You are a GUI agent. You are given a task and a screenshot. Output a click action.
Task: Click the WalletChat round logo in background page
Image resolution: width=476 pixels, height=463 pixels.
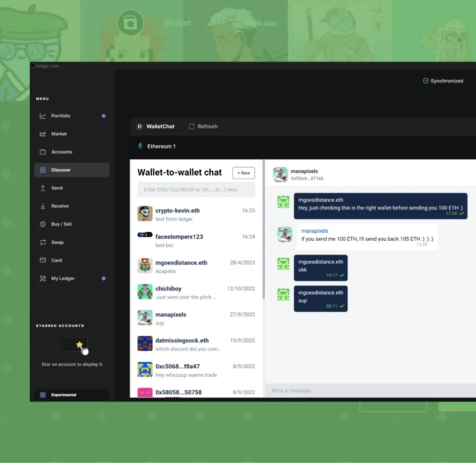(130, 23)
